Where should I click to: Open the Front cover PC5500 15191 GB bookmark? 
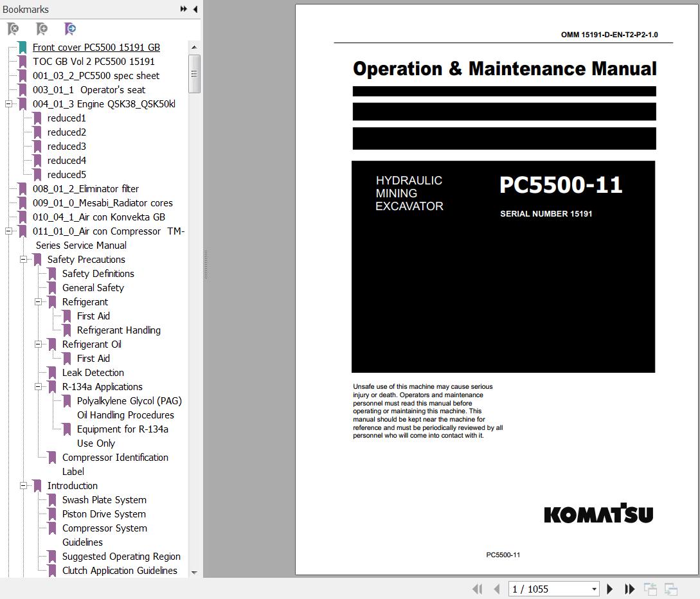coord(96,48)
